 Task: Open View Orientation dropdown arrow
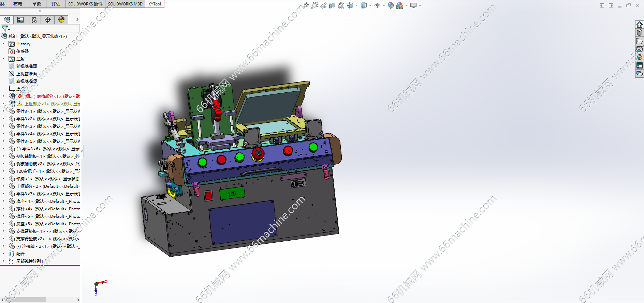click(x=356, y=5)
